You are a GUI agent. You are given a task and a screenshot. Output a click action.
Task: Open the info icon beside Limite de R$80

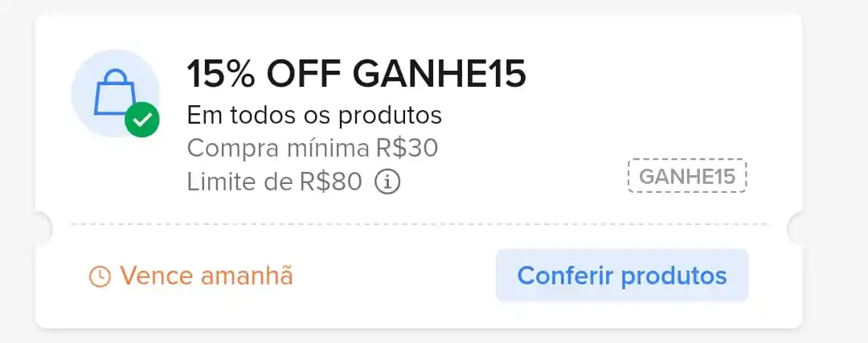(387, 182)
